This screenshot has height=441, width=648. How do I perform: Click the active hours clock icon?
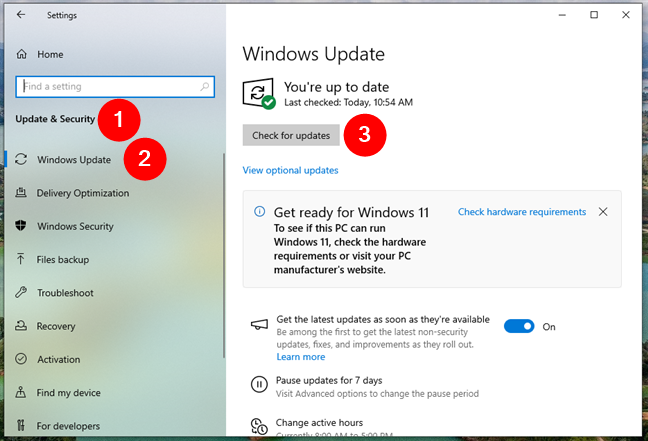tap(259, 427)
